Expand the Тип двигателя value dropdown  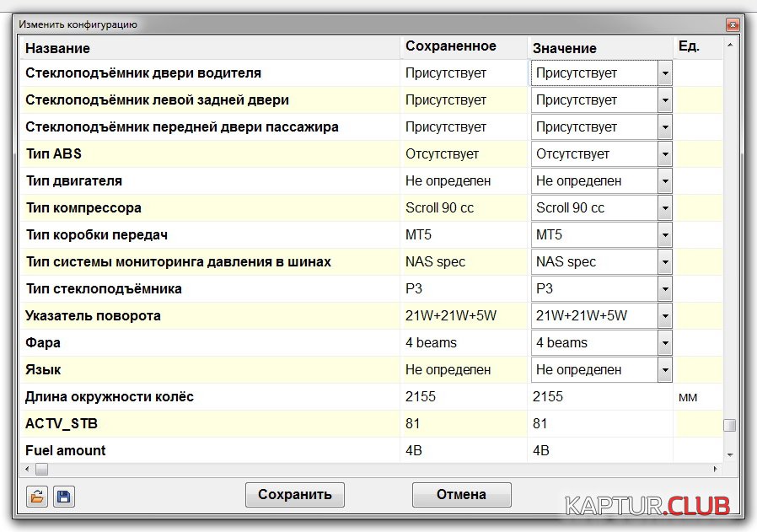[665, 181]
